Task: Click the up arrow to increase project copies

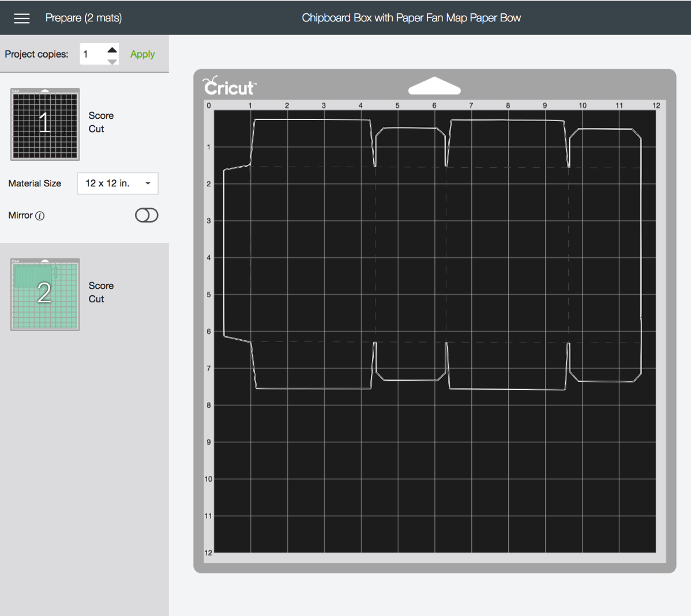Action: click(x=111, y=48)
